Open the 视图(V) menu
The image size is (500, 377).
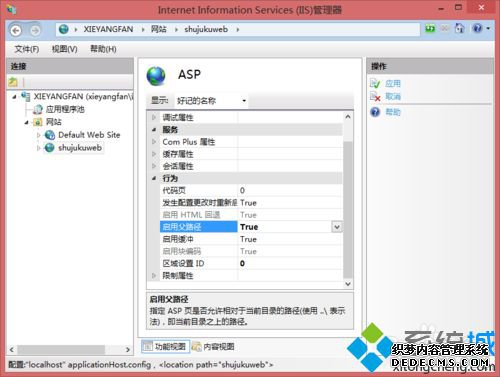click(x=65, y=49)
